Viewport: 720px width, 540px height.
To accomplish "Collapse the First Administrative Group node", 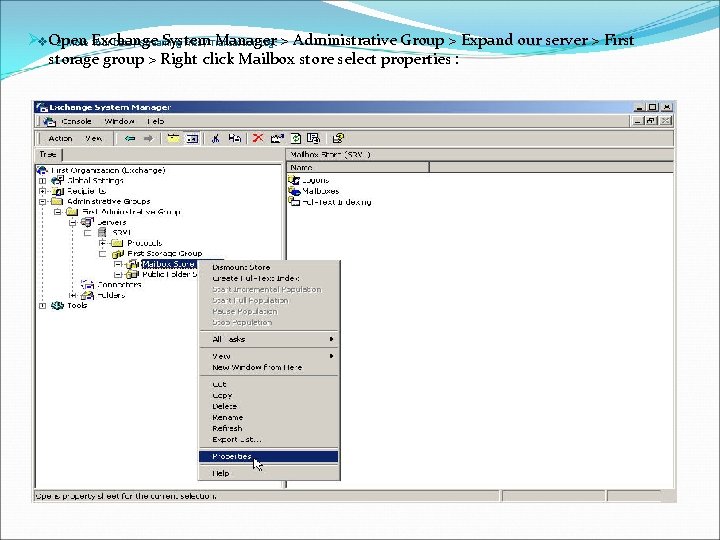I will click(x=57, y=212).
